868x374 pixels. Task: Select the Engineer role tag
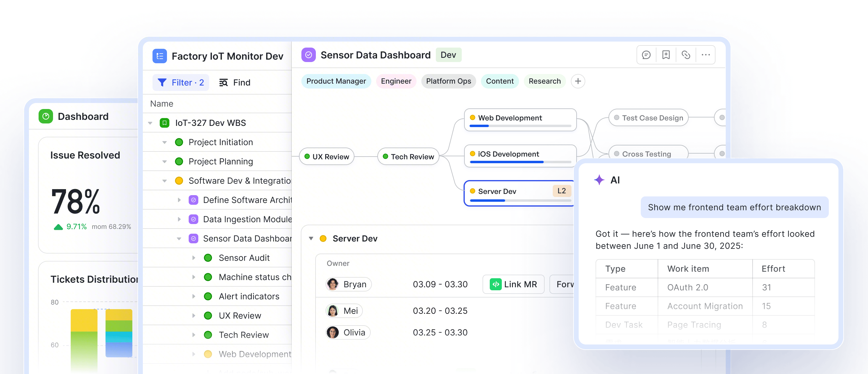tap(396, 81)
